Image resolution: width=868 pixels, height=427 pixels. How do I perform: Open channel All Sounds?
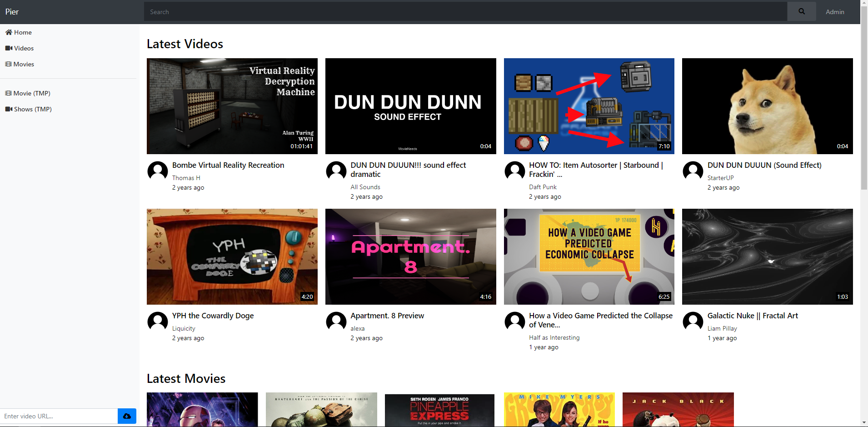[365, 187]
